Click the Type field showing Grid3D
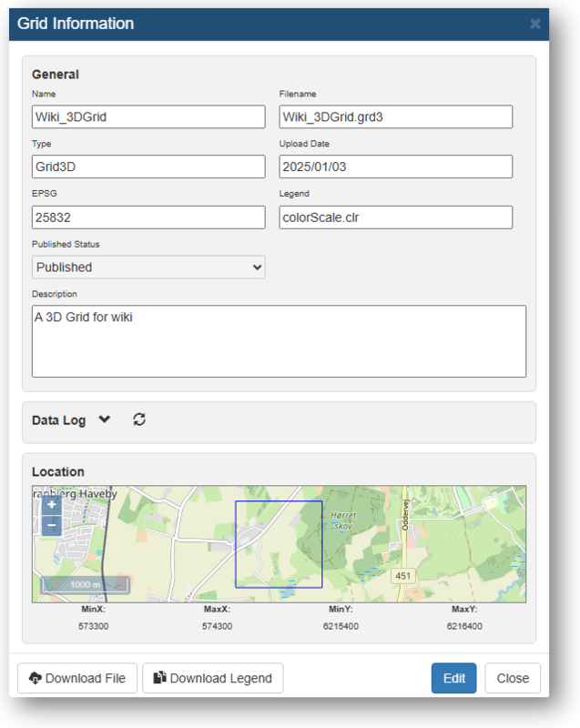This screenshot has width=580, height=728. (x=148, y=167)
